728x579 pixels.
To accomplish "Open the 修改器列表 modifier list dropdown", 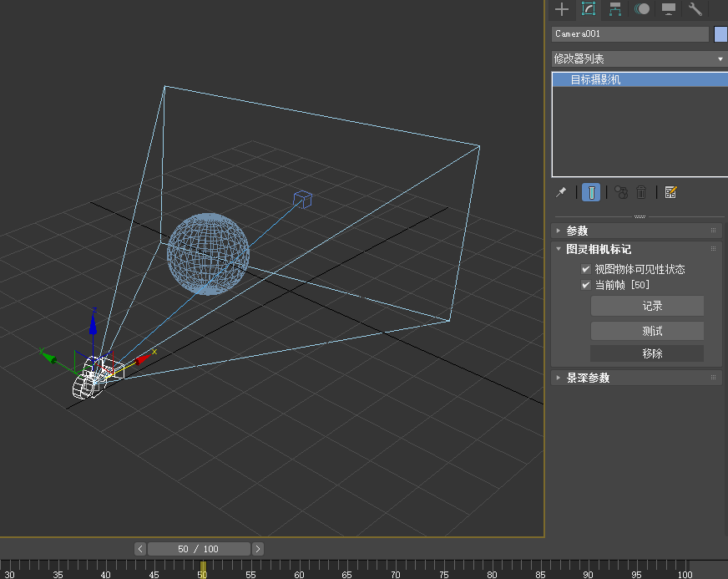I will point(640,59).
